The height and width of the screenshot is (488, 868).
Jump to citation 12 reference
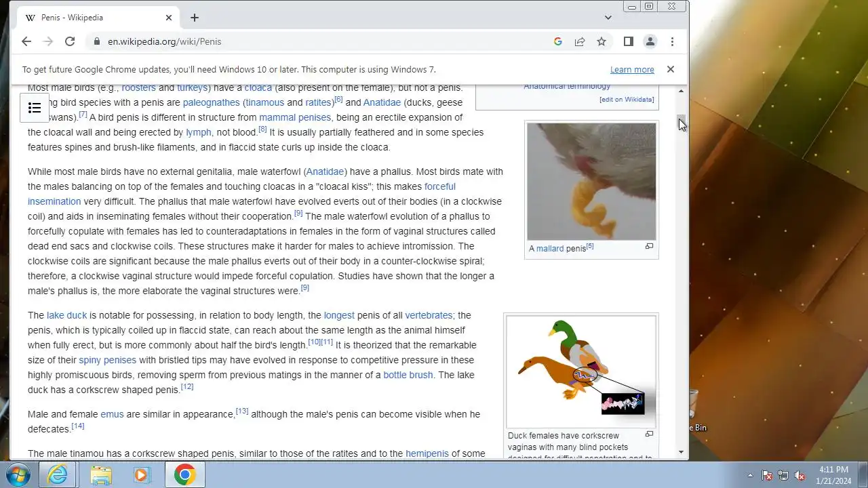click(x=187, y=386)
